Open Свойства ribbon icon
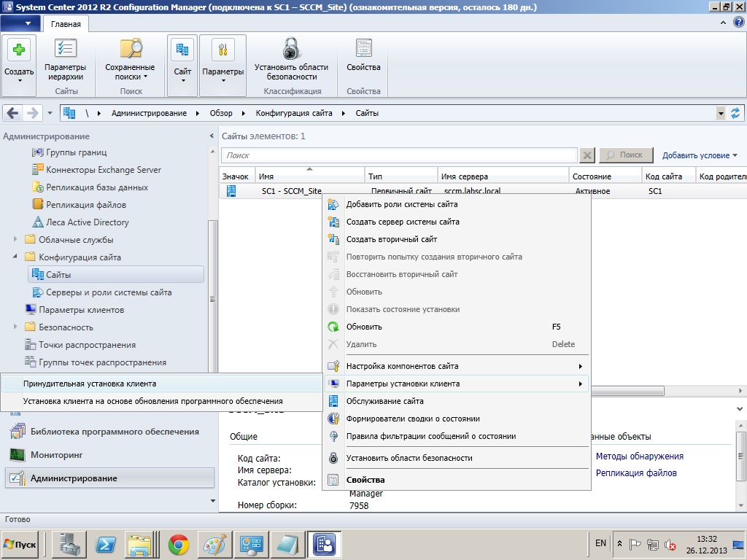Screen dimensions: 747x560 [363, 49]
